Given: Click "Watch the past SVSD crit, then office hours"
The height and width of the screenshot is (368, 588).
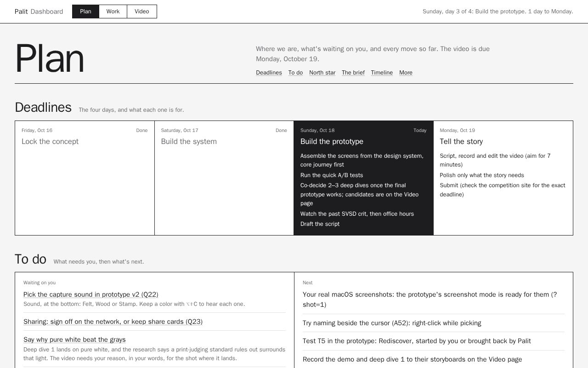Looking at the screenshot, I should click(357, 214).
